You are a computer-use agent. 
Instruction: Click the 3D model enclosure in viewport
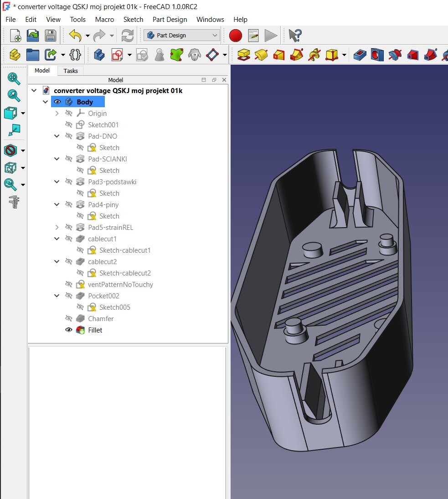click(323, 299)
